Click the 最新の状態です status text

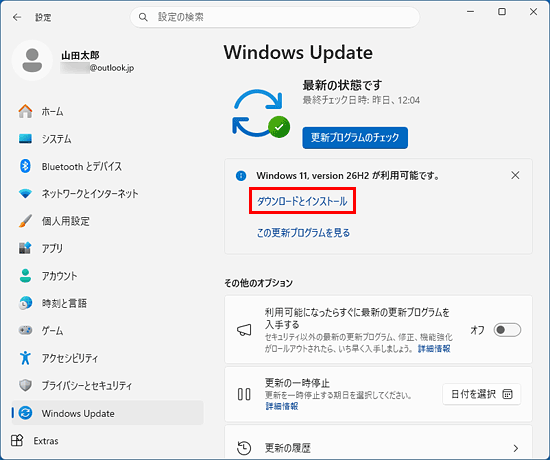pyautogui.click(x=342, y=85)
